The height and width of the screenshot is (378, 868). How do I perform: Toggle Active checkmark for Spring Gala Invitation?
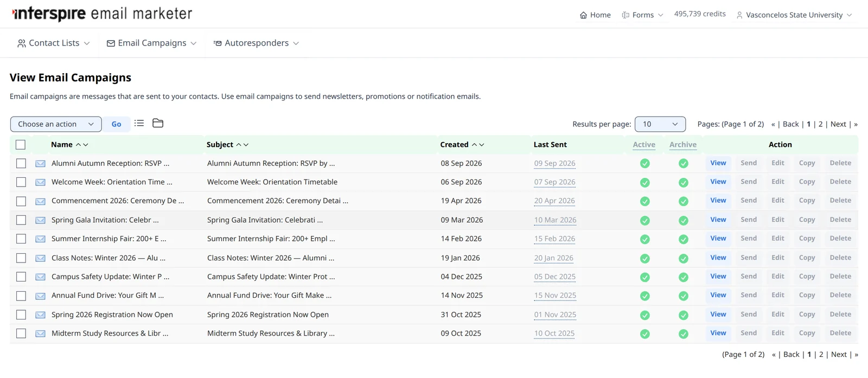(644, 220)
